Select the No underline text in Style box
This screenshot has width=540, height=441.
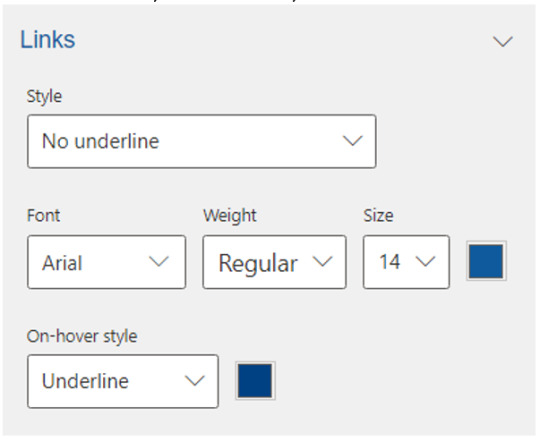[x=100, y=141]
